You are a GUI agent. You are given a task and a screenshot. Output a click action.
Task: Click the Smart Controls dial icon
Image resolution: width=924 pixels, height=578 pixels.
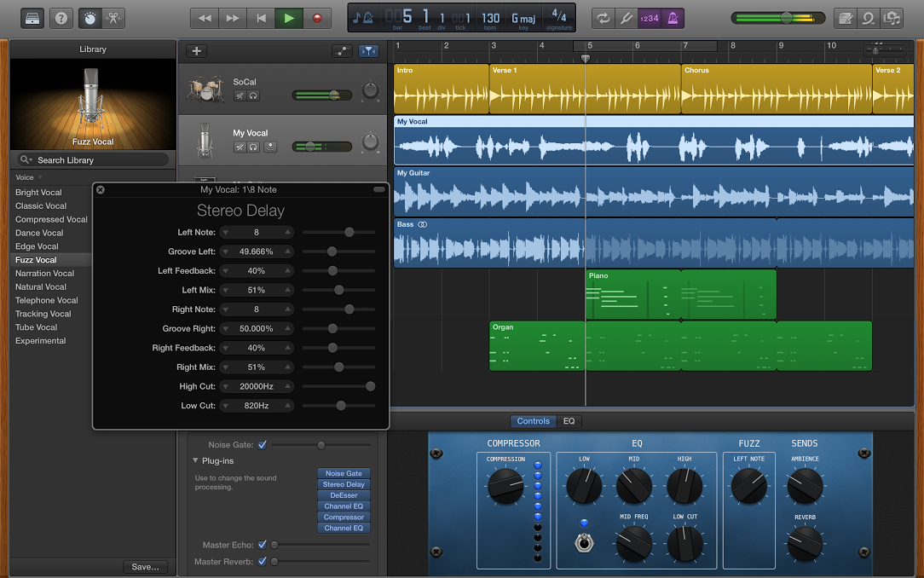(x=90, y=17)
